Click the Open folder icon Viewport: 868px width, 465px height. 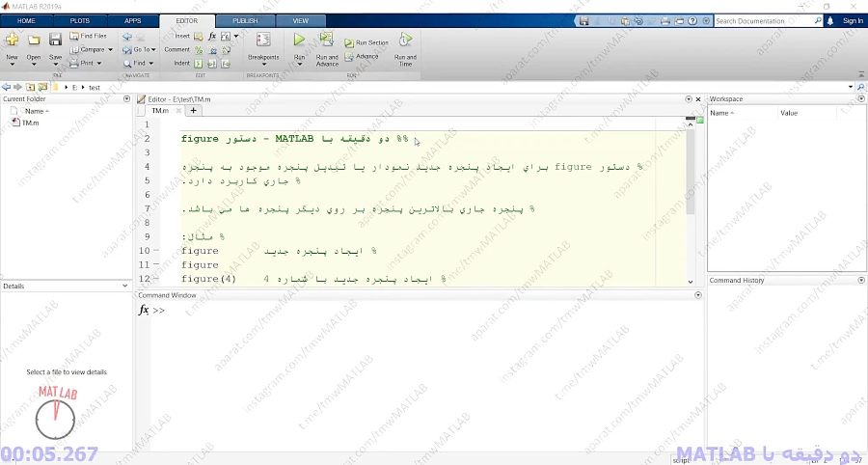click(34, 40)
